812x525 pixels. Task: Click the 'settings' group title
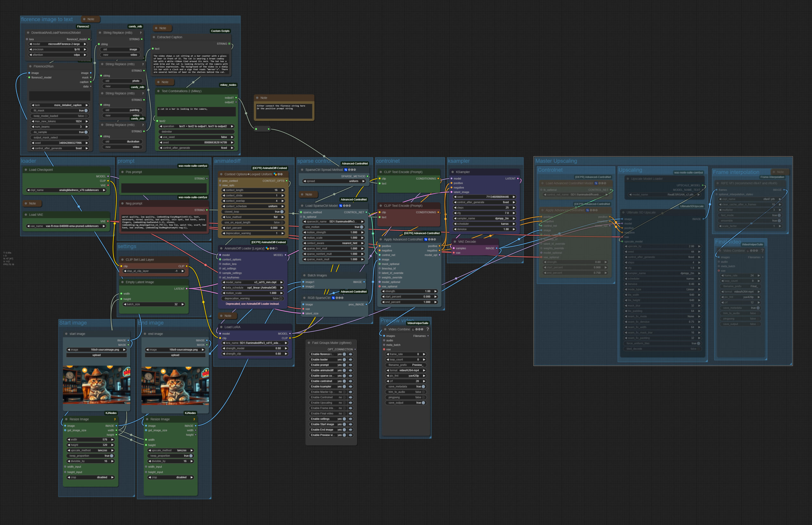point(127,247)
